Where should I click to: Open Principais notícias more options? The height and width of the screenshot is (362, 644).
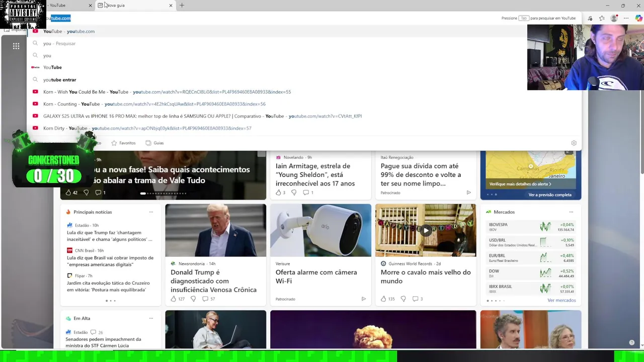tap(151, 212)
